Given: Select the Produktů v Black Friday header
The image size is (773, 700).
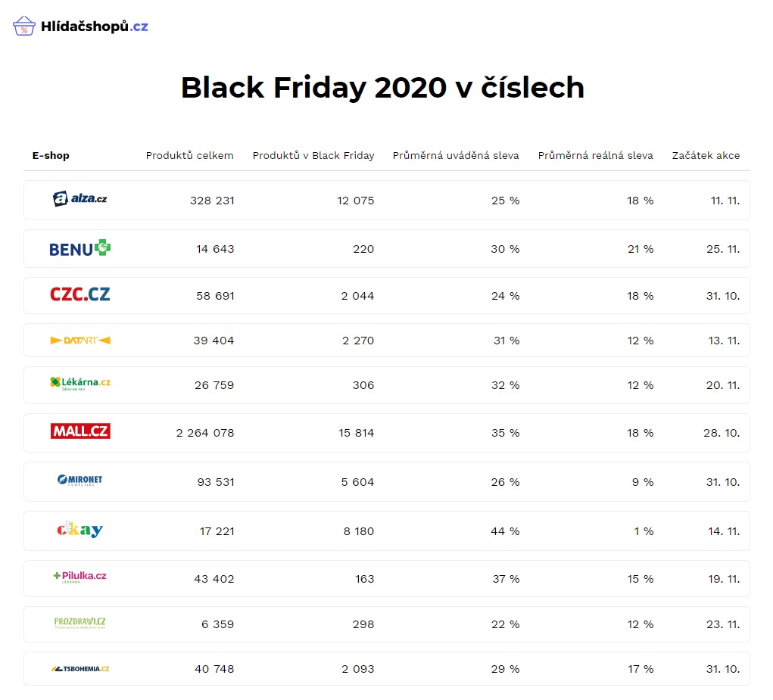Looking at the screenshot, I should pyautogui.click(x=313, y=156).
